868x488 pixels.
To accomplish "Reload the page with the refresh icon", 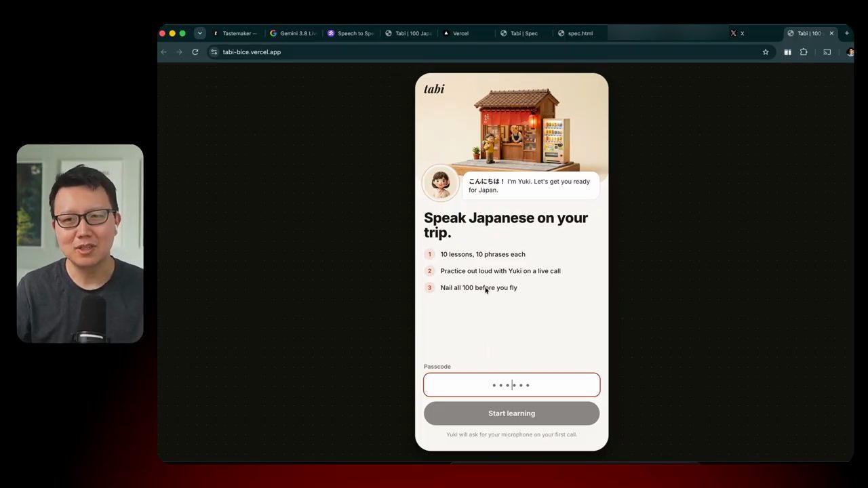I will click(x=195, y=52).
